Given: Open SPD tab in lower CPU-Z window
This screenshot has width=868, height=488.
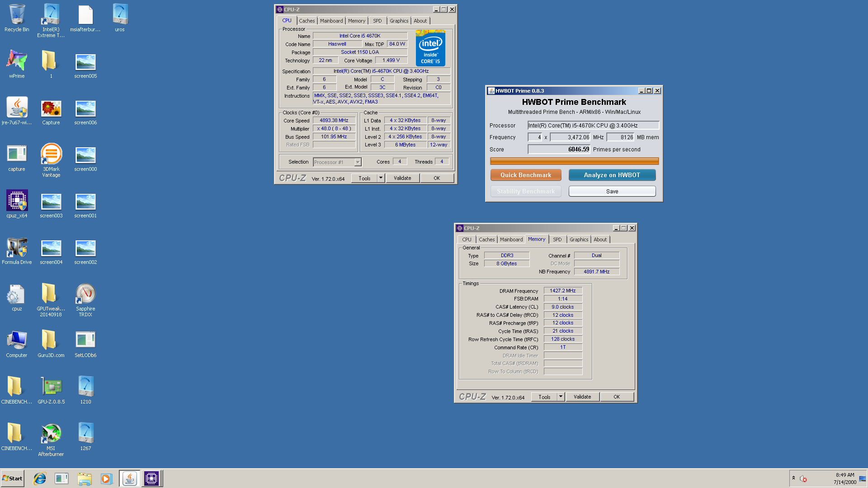Looking at the screenshot, I should [x=557, y=239].
